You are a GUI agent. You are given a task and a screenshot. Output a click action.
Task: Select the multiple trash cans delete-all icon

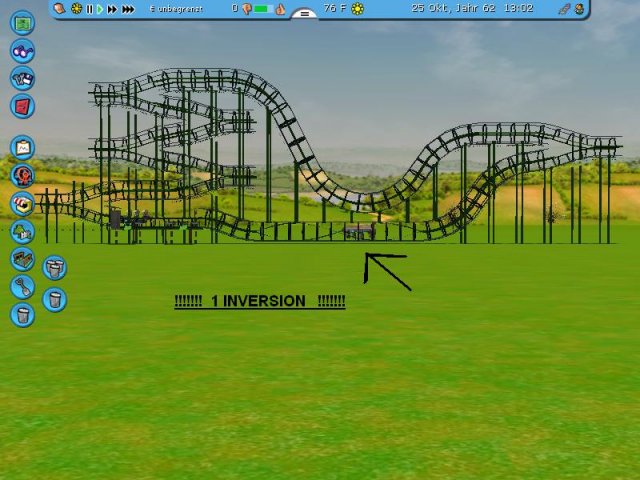click(54, 268)
